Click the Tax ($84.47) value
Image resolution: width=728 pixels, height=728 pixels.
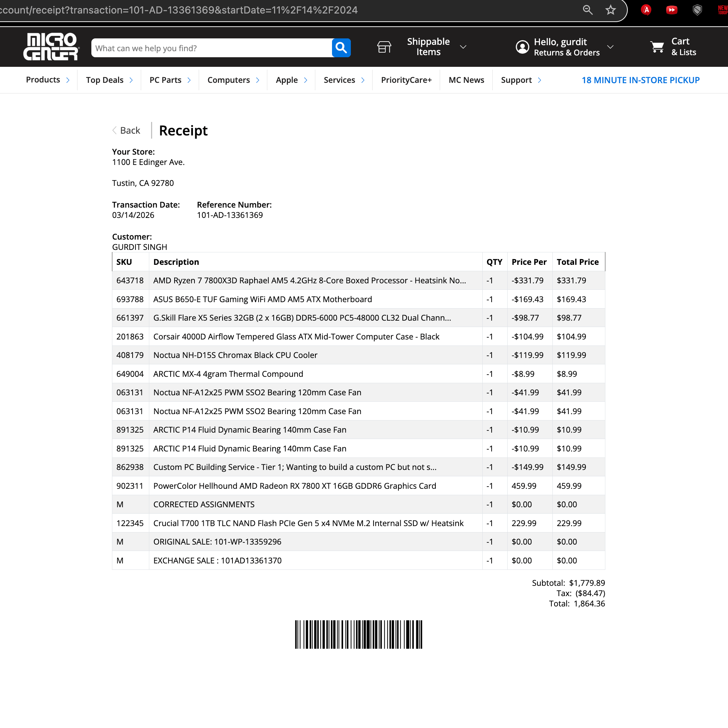(x=590, y=593)
